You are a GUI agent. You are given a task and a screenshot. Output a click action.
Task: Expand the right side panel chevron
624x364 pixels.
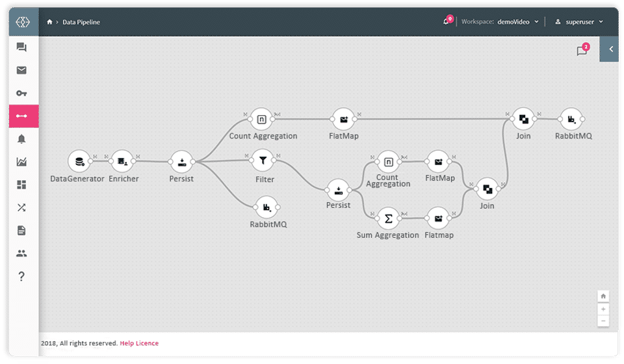tap(609, 49)
